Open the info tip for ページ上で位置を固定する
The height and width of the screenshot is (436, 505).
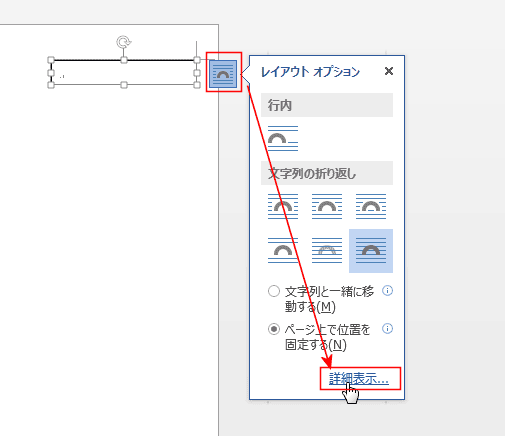click(x=387, y=329)
